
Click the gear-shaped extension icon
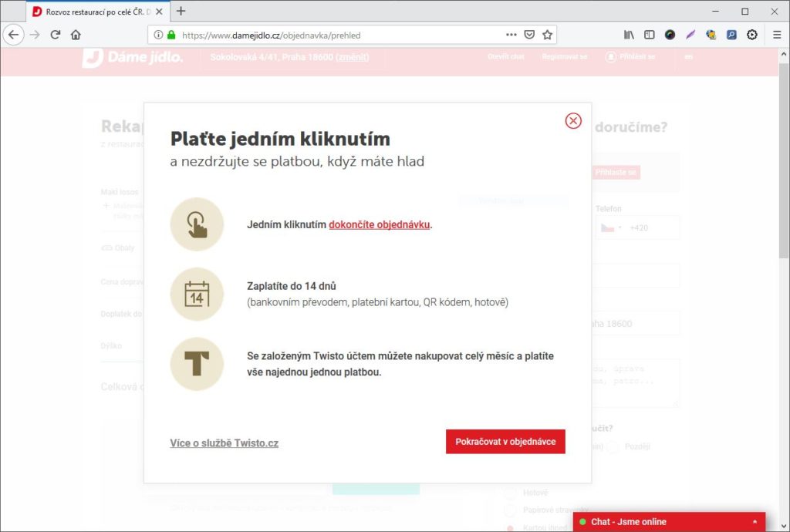click(x=752, y=35)
